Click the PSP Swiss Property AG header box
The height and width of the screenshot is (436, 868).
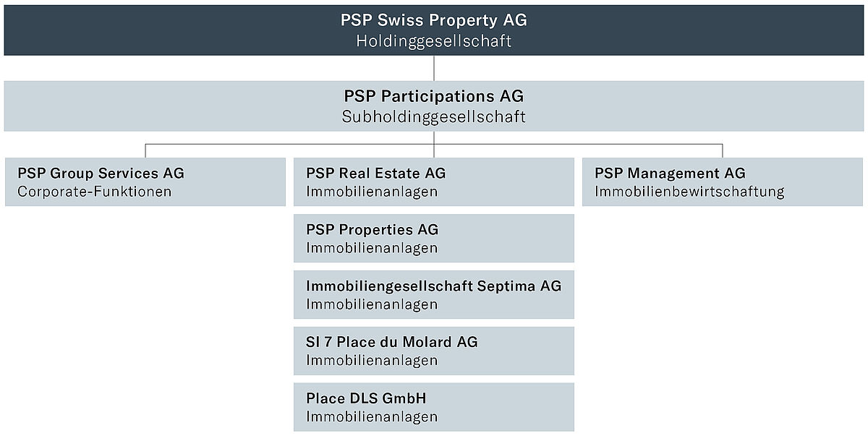[434, 30]
